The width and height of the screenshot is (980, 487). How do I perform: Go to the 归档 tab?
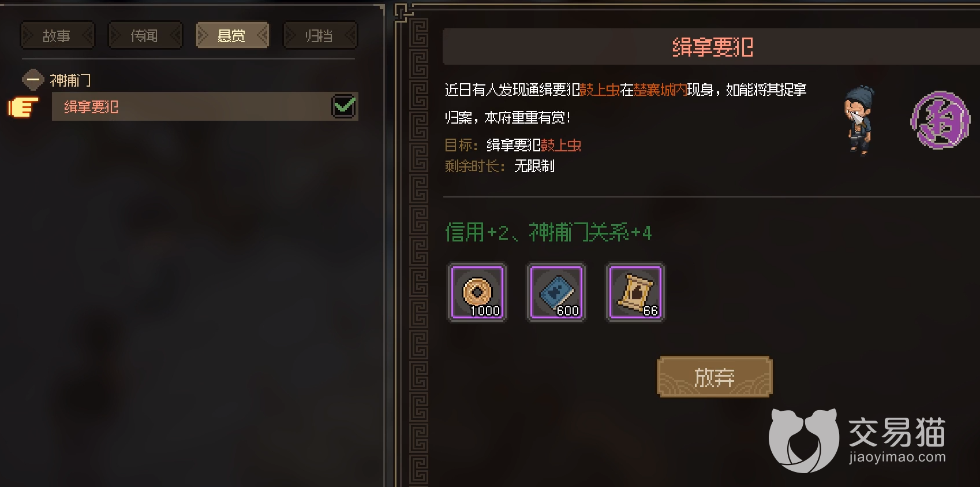point(320,36)
